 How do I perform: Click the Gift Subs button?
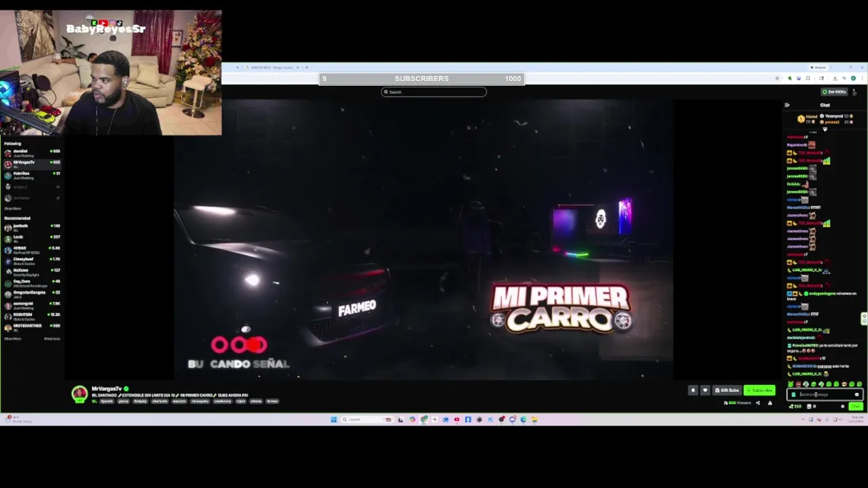click(727, 390)
